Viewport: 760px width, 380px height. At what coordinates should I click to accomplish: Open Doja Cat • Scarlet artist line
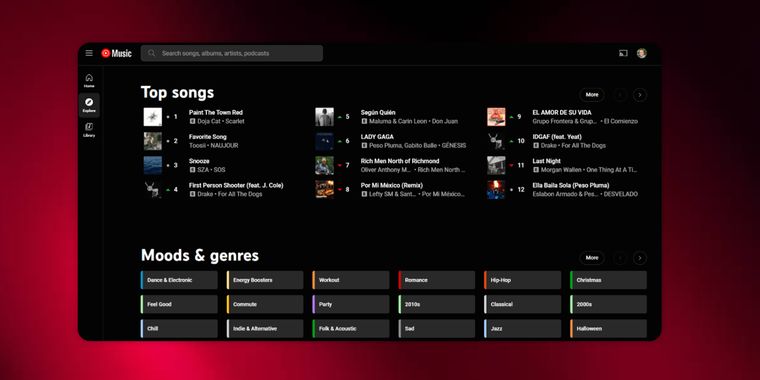tap(217, 121)
